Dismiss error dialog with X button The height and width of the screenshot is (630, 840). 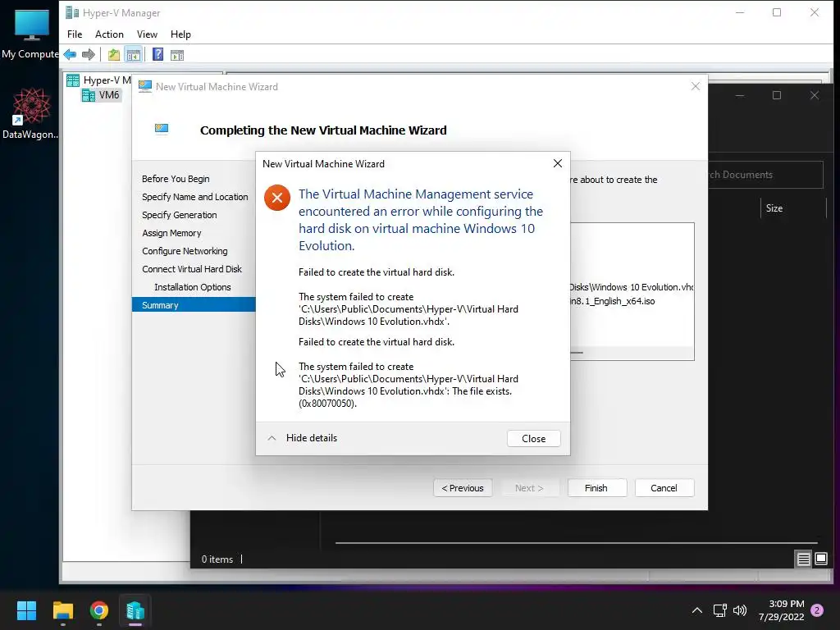[557, 163]
